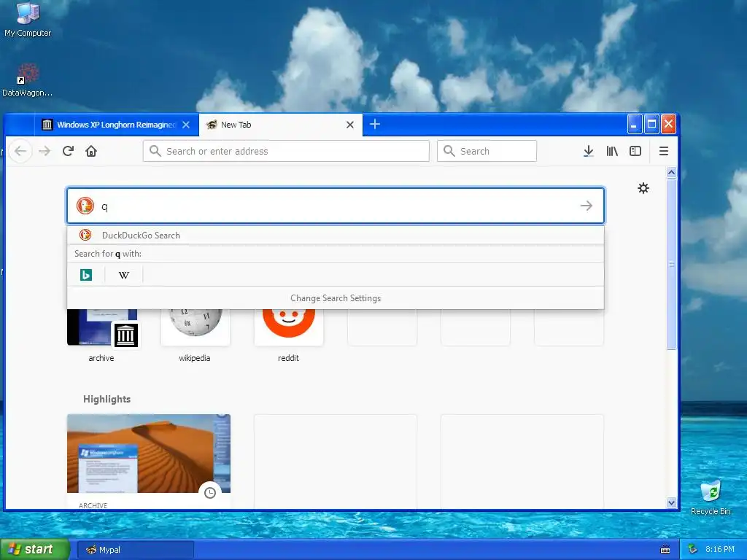Viewport: 747px width, 560px height.
Task: Open the Library bookshelf icon
Action: pyautogui.click(x=612, y=152)
